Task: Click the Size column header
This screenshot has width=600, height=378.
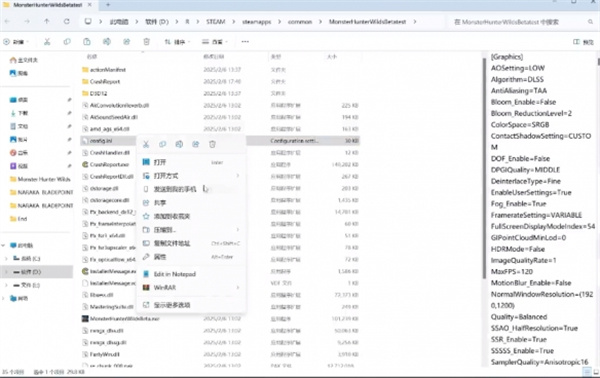Action: tap(331, 57)
